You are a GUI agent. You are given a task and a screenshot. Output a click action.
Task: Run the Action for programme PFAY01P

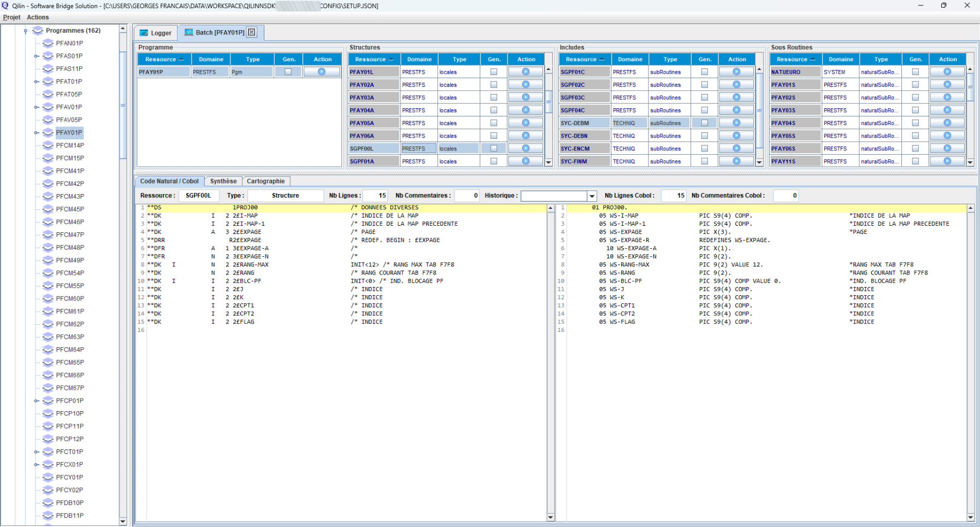[322, 71]
